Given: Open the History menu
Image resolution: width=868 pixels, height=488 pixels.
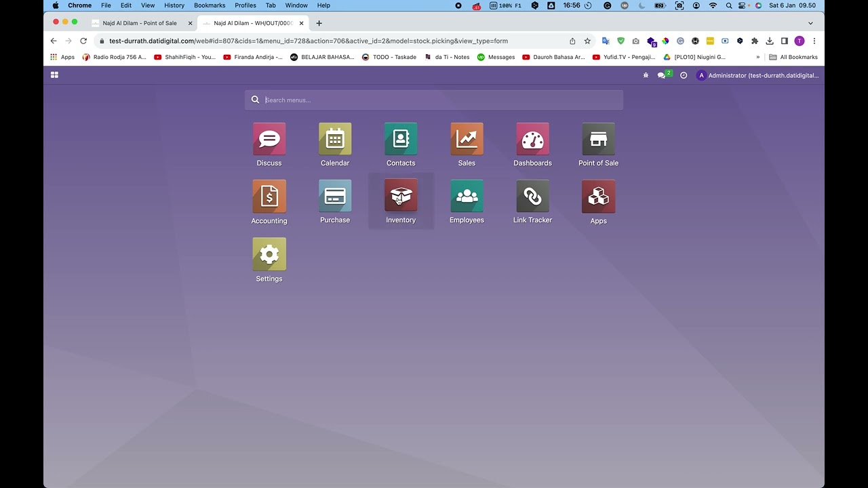Looking at the screenshot, I should click(x=174, y=5).
